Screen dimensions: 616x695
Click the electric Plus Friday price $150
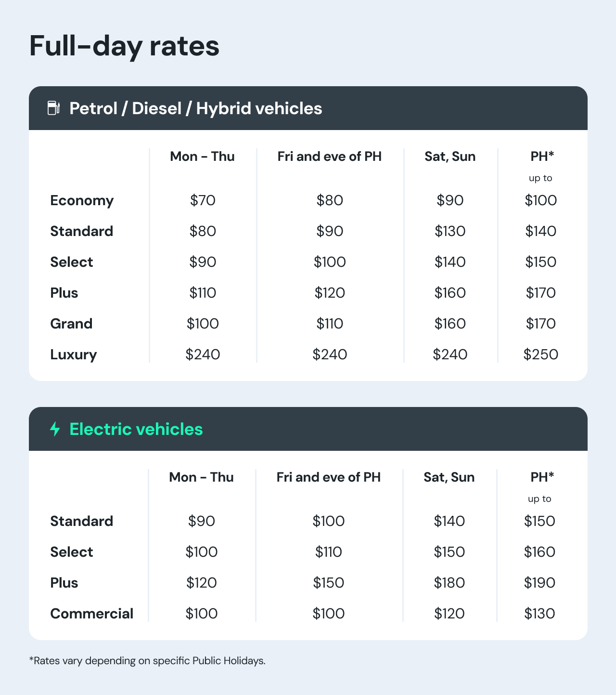pos(329,583)
